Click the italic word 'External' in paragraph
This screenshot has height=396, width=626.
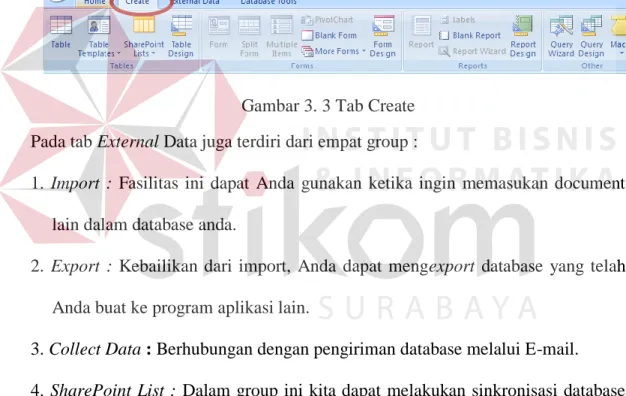128,141
